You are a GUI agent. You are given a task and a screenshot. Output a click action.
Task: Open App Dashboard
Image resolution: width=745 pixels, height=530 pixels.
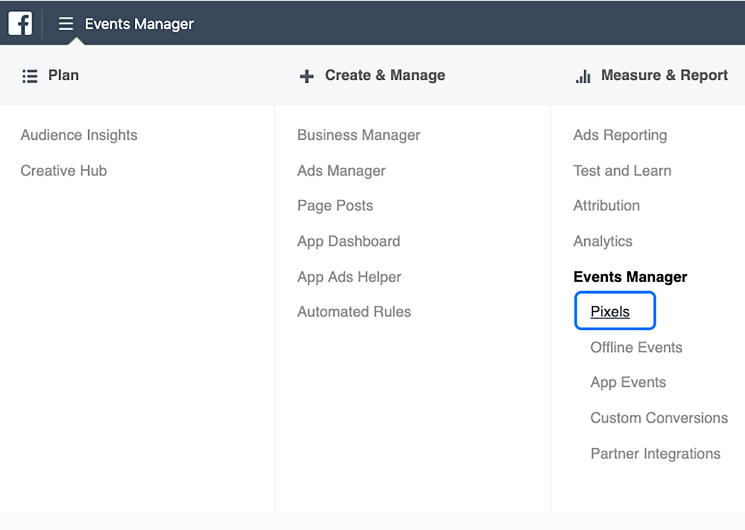click(349, 241)
